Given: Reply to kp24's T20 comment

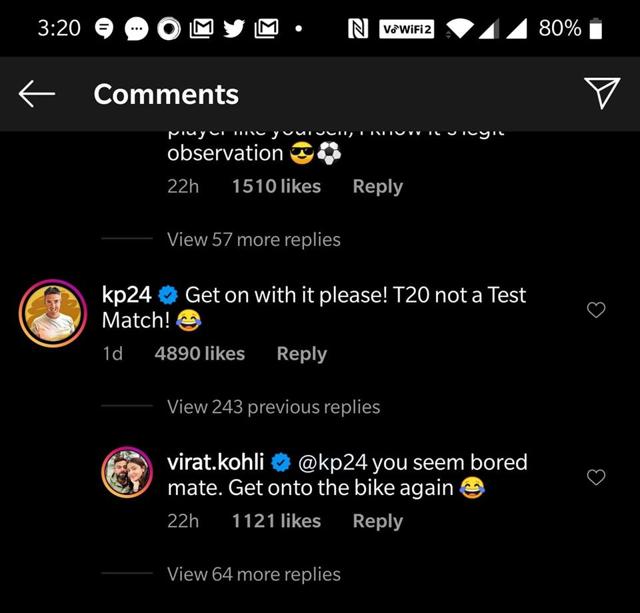Looking at the screenshot, I should click(302, 354).
